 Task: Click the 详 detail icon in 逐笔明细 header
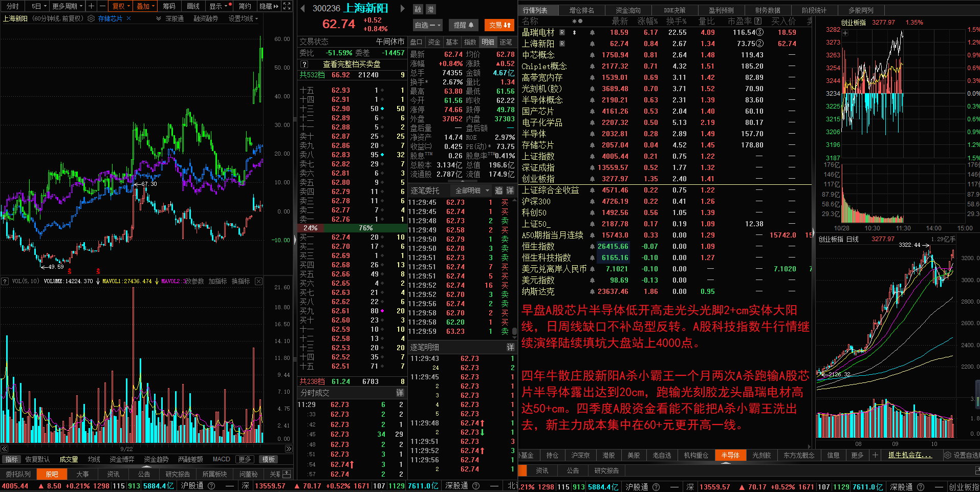pyautogui.click(x=510, y=347)
